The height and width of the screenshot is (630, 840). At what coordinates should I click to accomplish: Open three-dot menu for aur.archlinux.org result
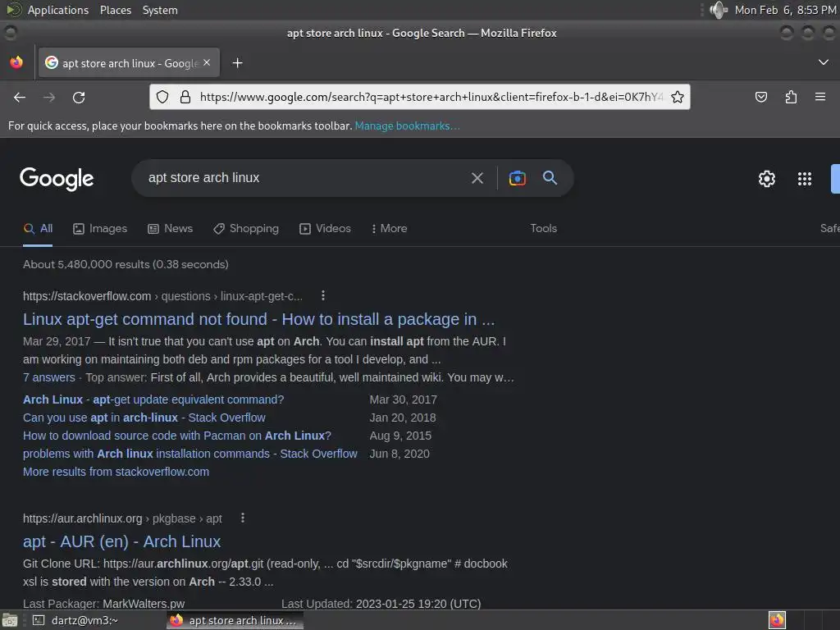pyautogui.click(x=243, y=518)
